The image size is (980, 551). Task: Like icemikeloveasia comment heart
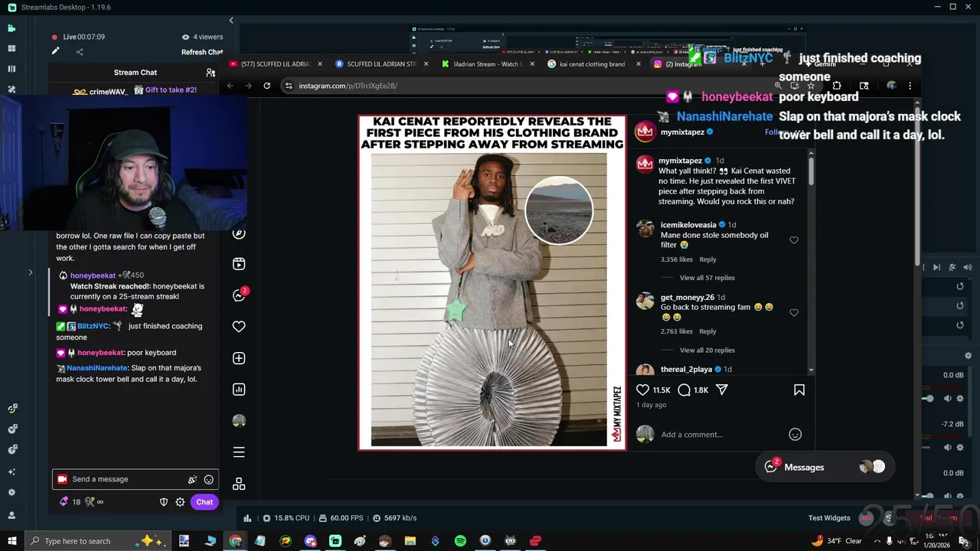point(794,240)
